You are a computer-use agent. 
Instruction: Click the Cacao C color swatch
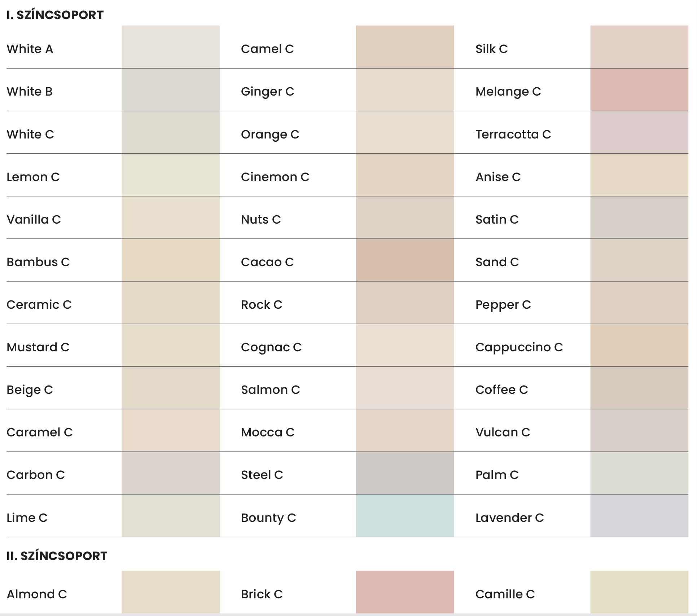[405, 260]
